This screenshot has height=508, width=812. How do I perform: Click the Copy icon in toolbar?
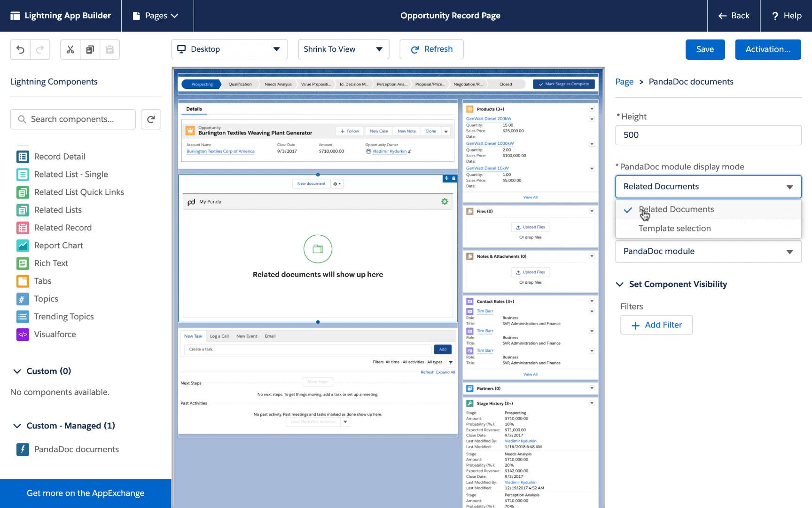tap(90, 49)
